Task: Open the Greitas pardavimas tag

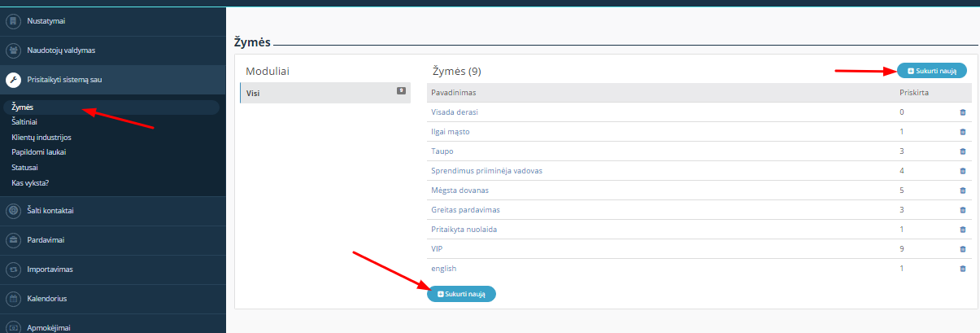Action: 465,210
